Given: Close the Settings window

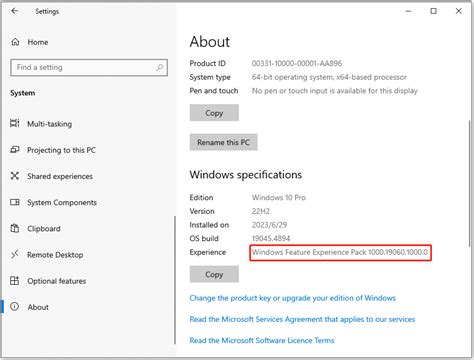Looking at the screenshot, I should pos(459,11).
